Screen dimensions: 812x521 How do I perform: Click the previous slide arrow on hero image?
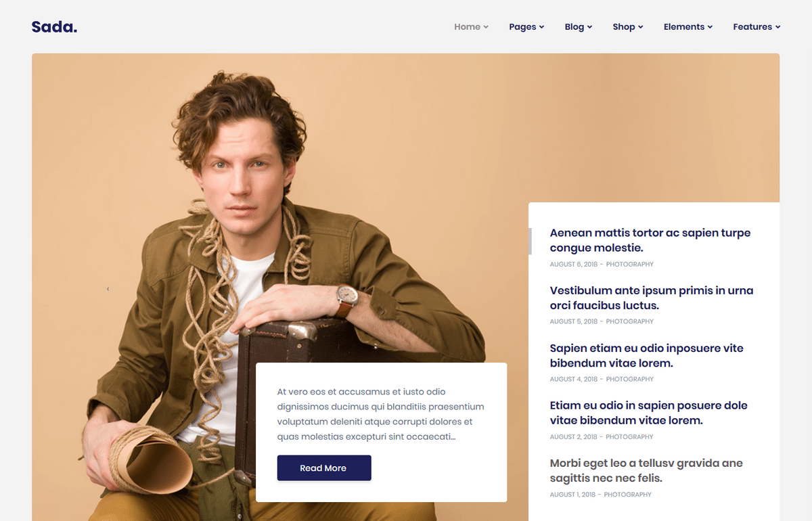click(x=108, y=289)
